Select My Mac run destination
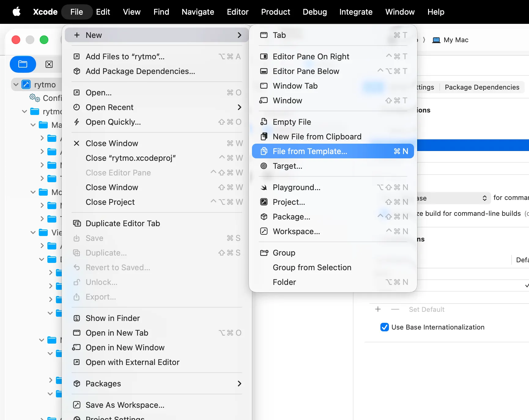529x420 pixels. [x=450, y=40]
